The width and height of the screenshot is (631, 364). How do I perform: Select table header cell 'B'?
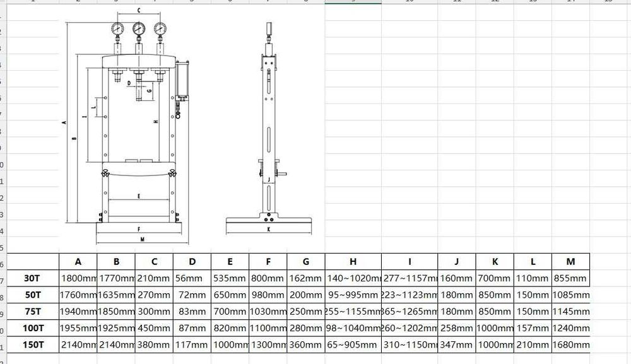point(116,261)
